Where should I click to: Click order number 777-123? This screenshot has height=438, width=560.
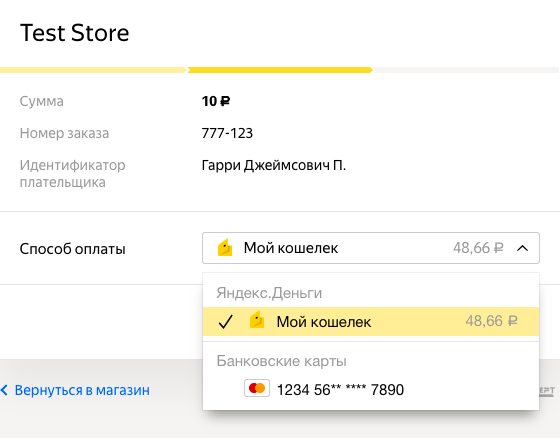click(x=227, y=133)
